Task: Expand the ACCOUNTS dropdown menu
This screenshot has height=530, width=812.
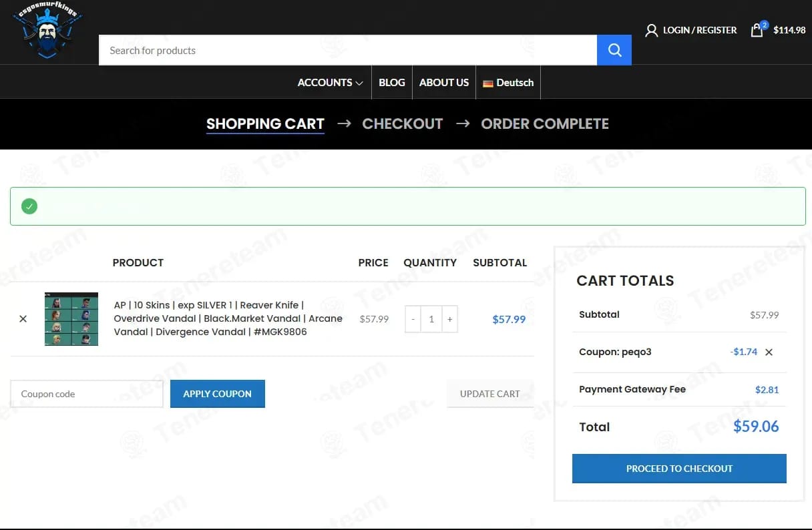Action: tap(330, 83)
